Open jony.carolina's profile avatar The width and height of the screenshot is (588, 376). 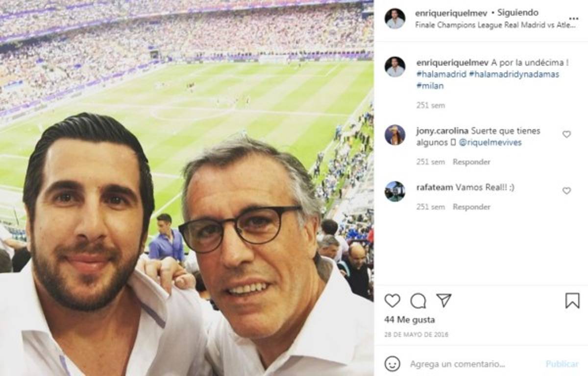[395, 135]
